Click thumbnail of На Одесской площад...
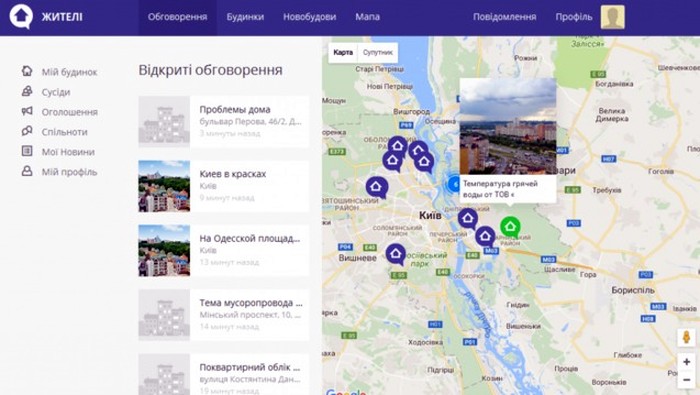Screen dimensions: 700x395 164,250
